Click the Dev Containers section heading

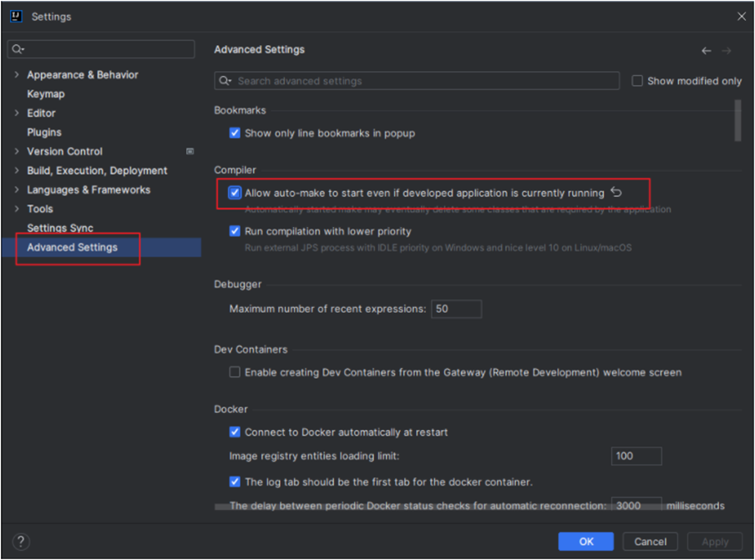click(x=251, y=350)
